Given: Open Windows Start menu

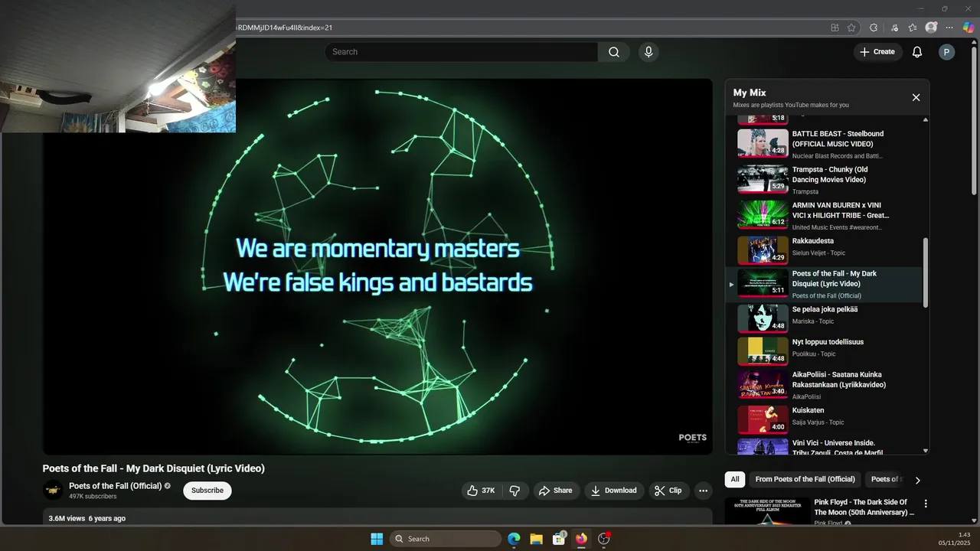Looking at the screenshot, I should click(x=377, y=539).
